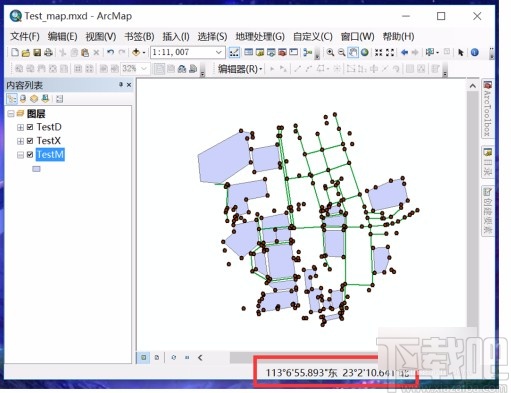This screenshot has height=393, width=511.
Task: Open the Table of Contents window icon
Action: tap(249, 52)
